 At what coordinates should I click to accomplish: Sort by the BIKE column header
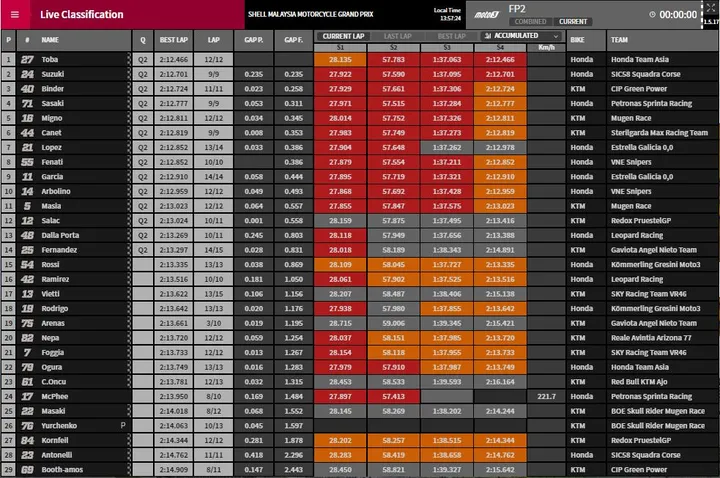point(586,40)
